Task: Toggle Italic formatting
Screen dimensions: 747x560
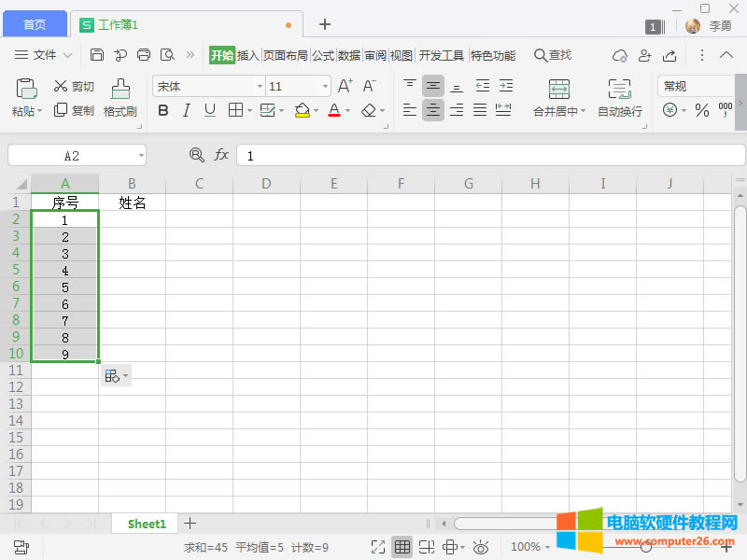Action: tap(186, 110)
